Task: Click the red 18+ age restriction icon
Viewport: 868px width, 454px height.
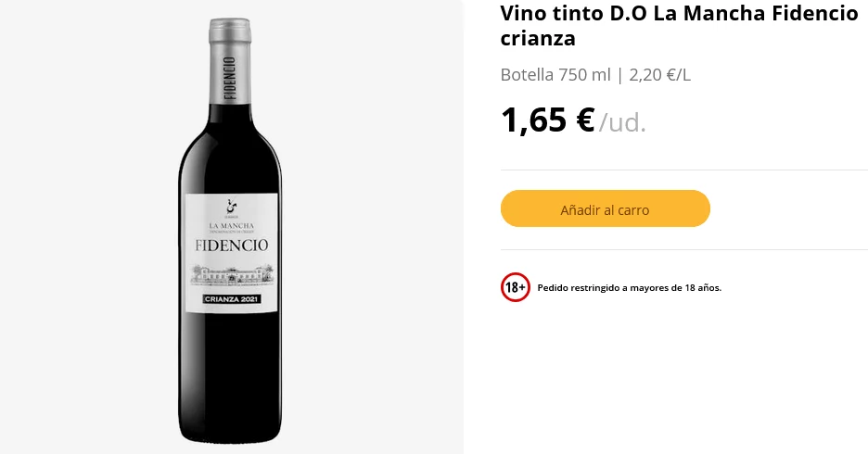Action: click(515, 287)
